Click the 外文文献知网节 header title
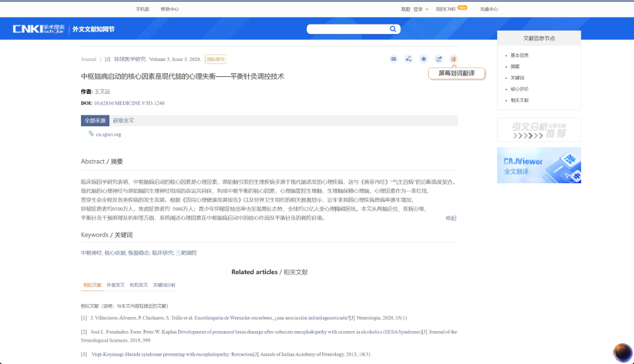 93,29
